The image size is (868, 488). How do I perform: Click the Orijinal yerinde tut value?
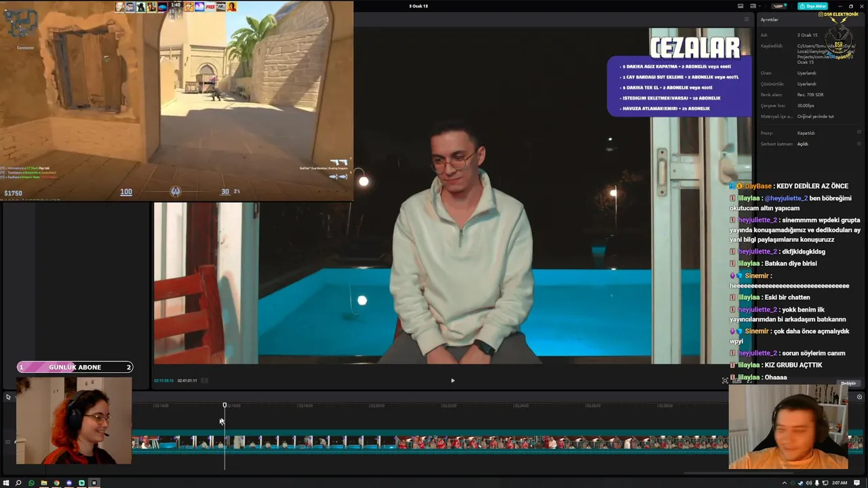816,117
